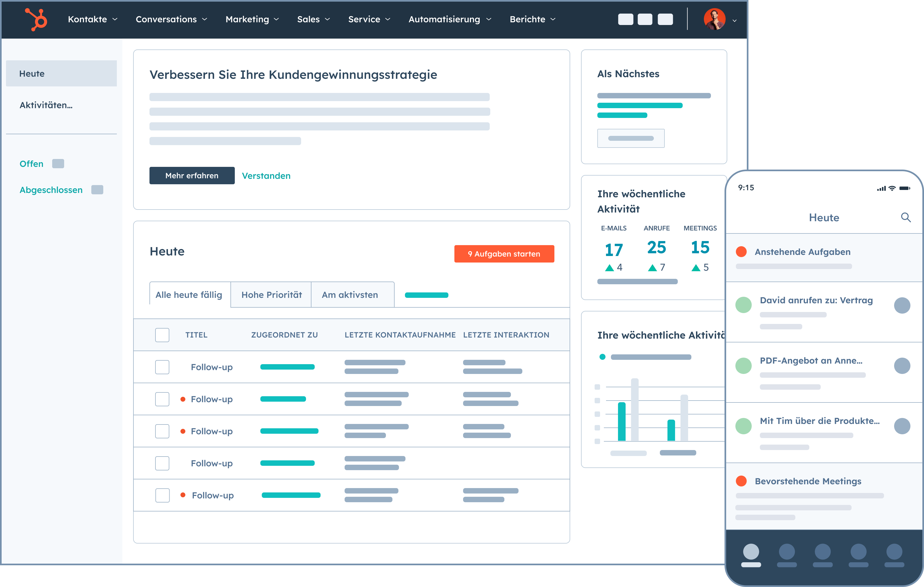
Task: Click the action circle beside "Mit Tim über die Produkte…"
Action: tap(903, 426)
